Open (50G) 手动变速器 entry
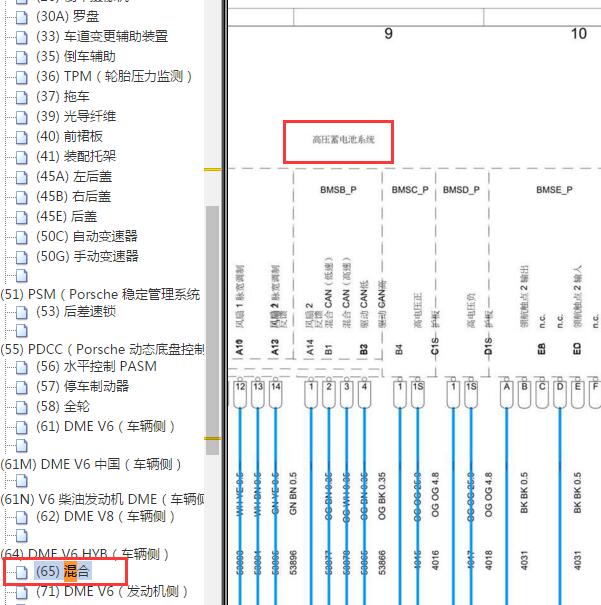 [x=87, y=257]
